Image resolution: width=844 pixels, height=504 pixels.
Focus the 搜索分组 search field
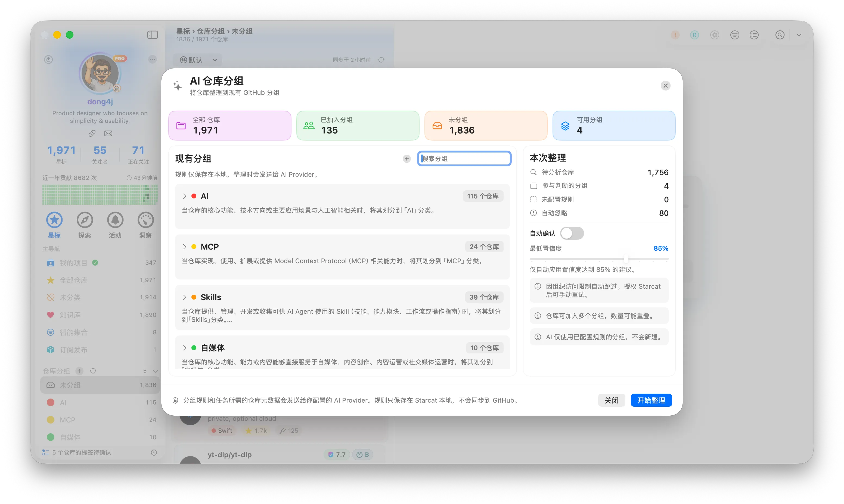(x=464, y=158)
